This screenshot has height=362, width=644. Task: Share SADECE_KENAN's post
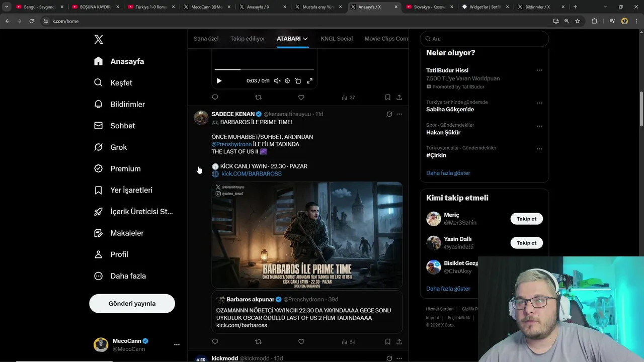[x=399, y=342]
